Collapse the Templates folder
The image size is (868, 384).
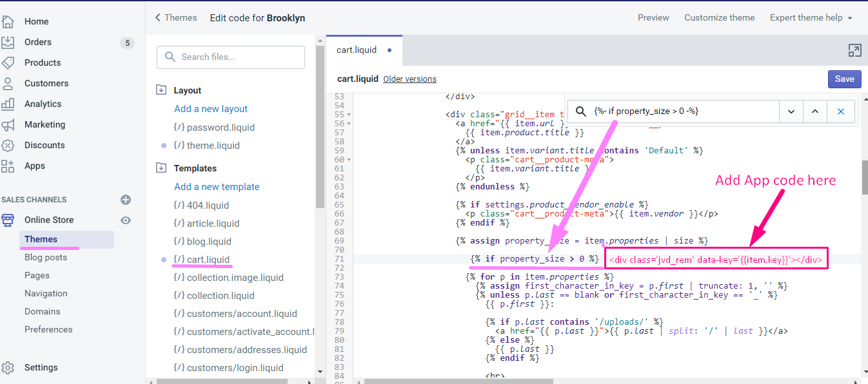tap(162, 168)
